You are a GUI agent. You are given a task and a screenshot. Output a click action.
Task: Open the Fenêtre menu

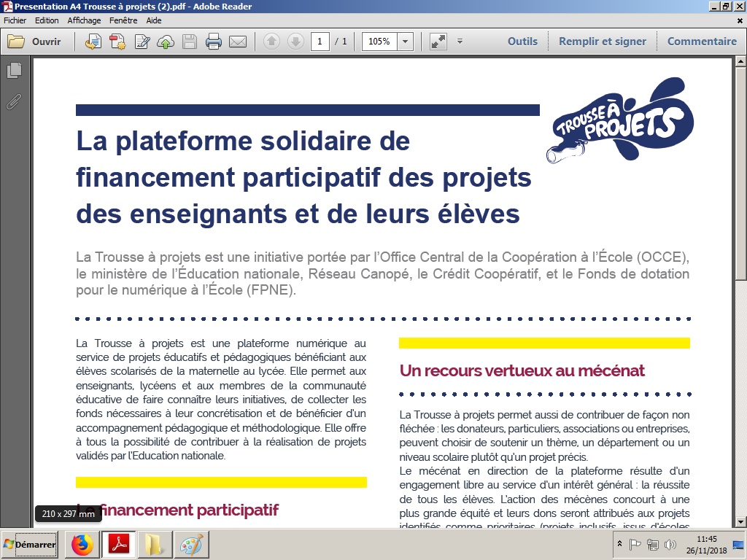click(123, 20)
